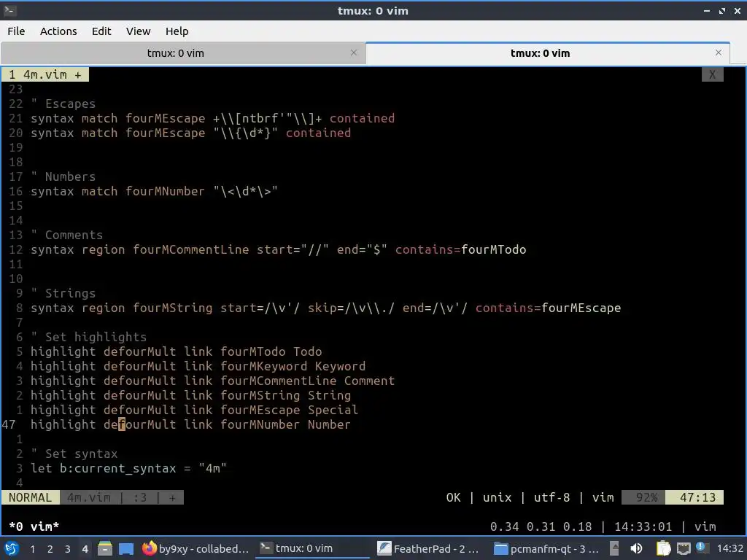
Task: Click the 'let b:current_syntax' line
Action: pyautogui.click(x=128, y=469)
